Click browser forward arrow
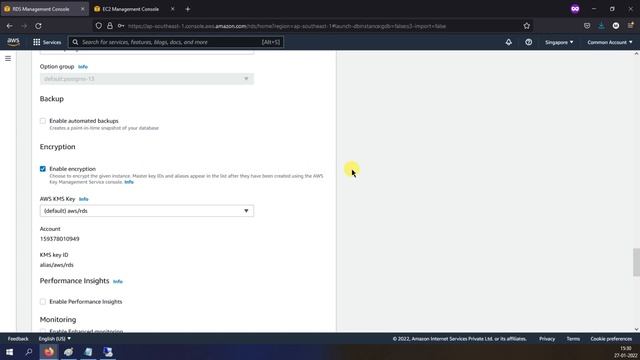The image size is (640, 360). tap(24, 26)
